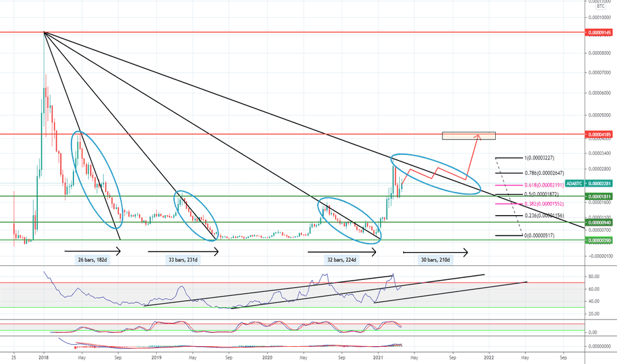Click Fibonacci level 0.236(0.00001156) label
The image size is (617, 364).
(x=544, y=216)
